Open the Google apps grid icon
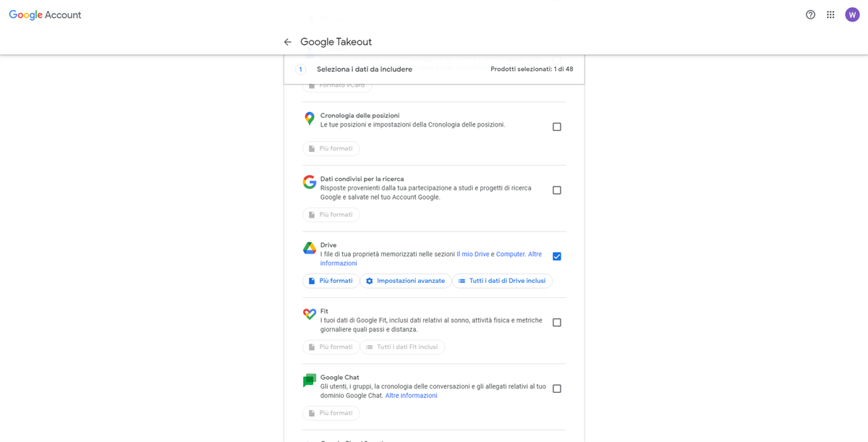Viewport: 868px width, 442px height. click(830, 14)
